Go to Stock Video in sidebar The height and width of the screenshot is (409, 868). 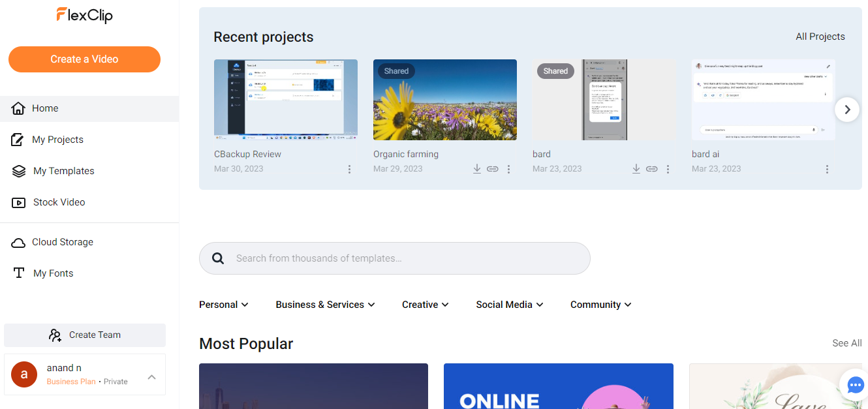tap(59, 202)
